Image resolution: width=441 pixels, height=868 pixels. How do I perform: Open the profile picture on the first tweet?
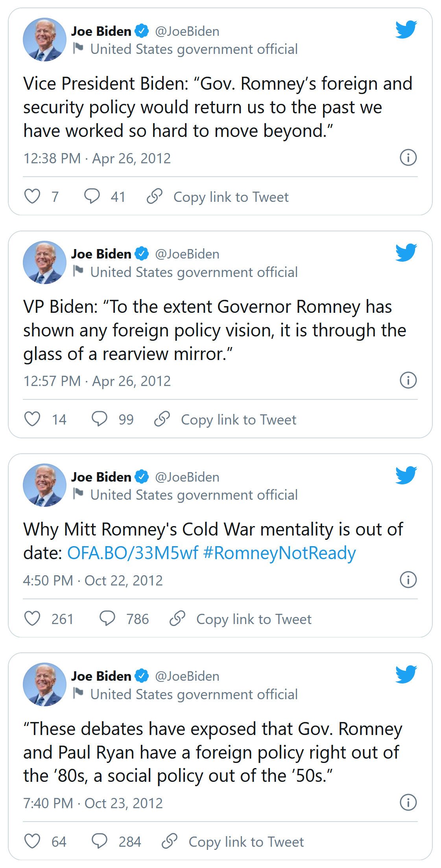(44, 40)
